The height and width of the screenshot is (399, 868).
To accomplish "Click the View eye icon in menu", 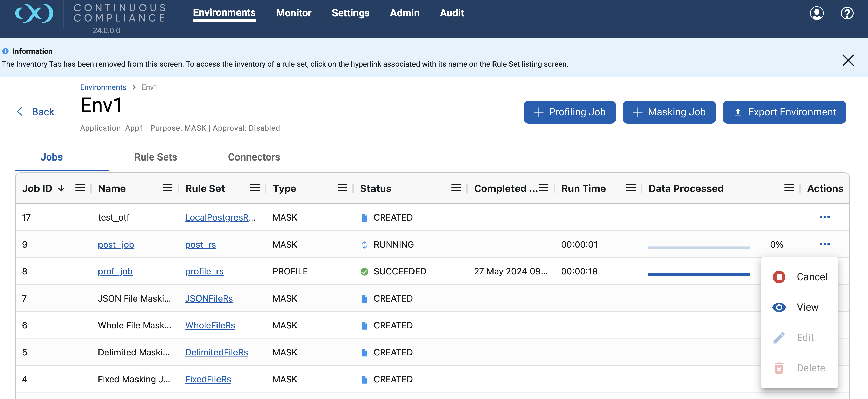I will pyautogui.click(x=779, y=307).
